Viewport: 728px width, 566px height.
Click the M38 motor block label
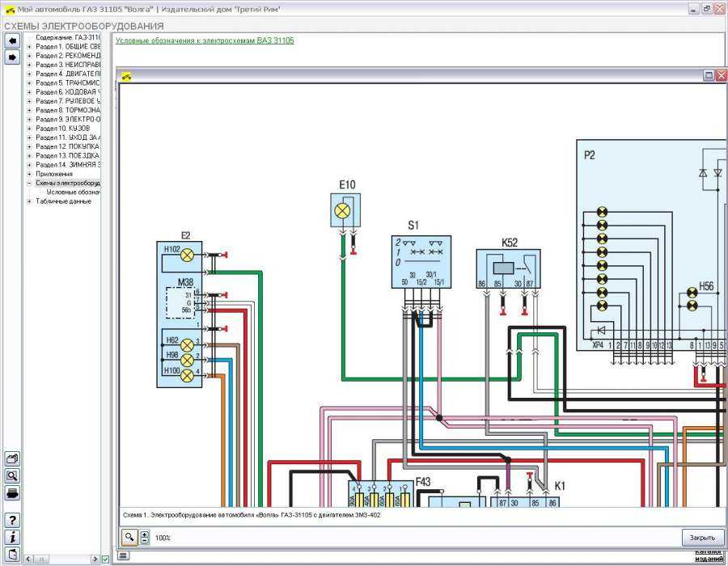coord(185,282)
